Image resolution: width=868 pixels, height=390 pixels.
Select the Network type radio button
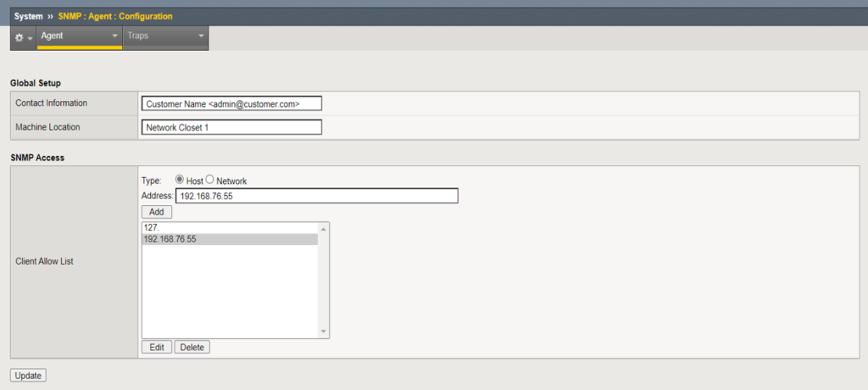point(210,181)
